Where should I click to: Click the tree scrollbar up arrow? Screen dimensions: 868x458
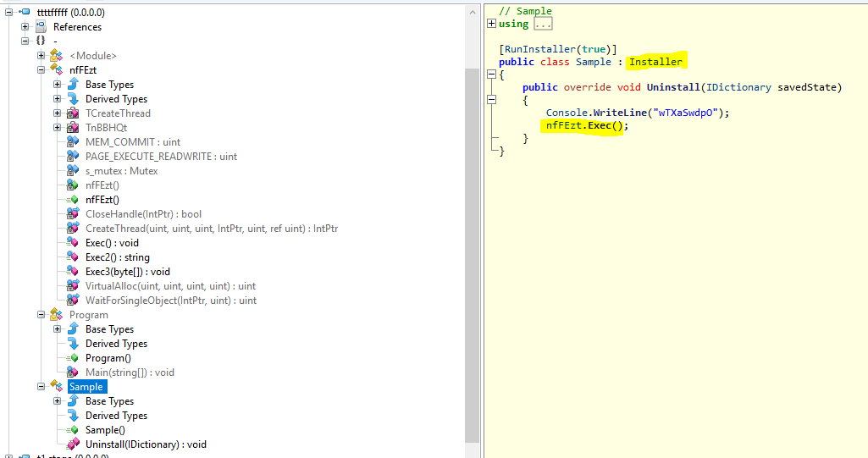tap(473, 12)
